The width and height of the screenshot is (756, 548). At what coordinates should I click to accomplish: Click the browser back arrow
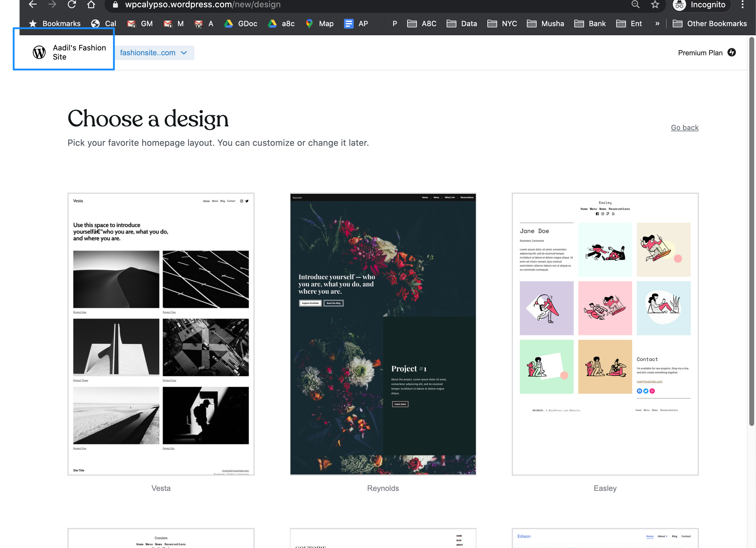[33, 4]
